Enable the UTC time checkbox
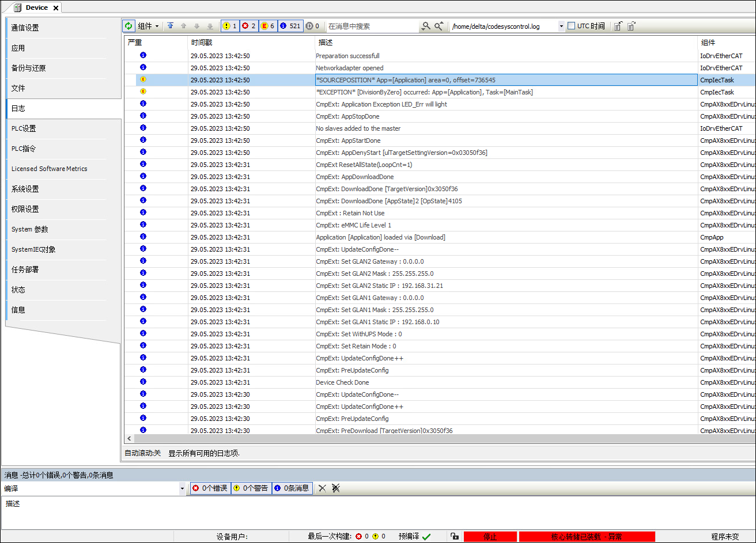756x543 pixels. (x=572, y=26)
